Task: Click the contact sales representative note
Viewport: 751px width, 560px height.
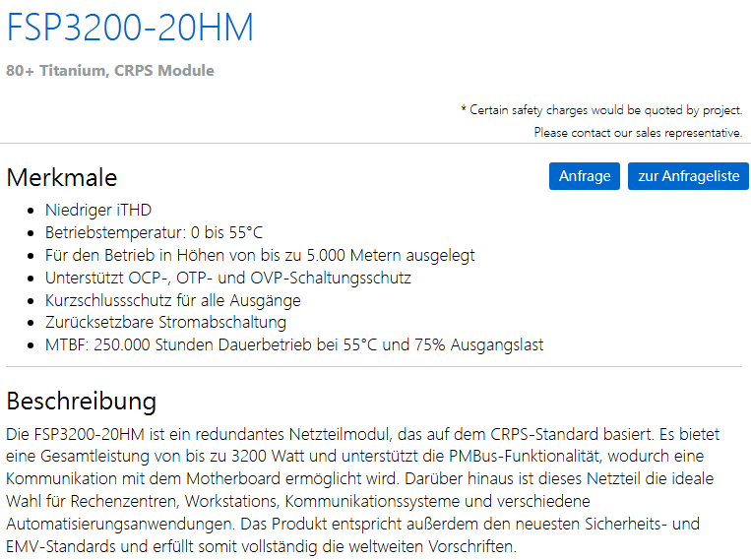Action: [638, 132]
